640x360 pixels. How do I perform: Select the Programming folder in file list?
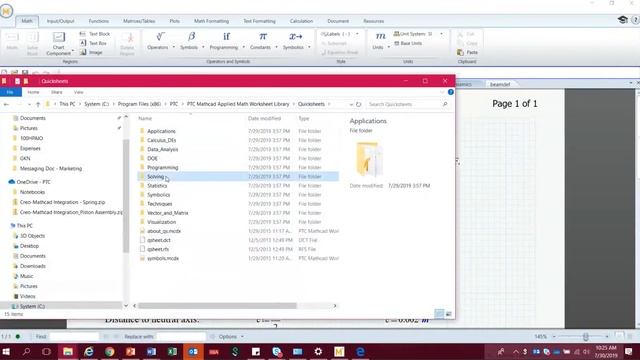162,167
